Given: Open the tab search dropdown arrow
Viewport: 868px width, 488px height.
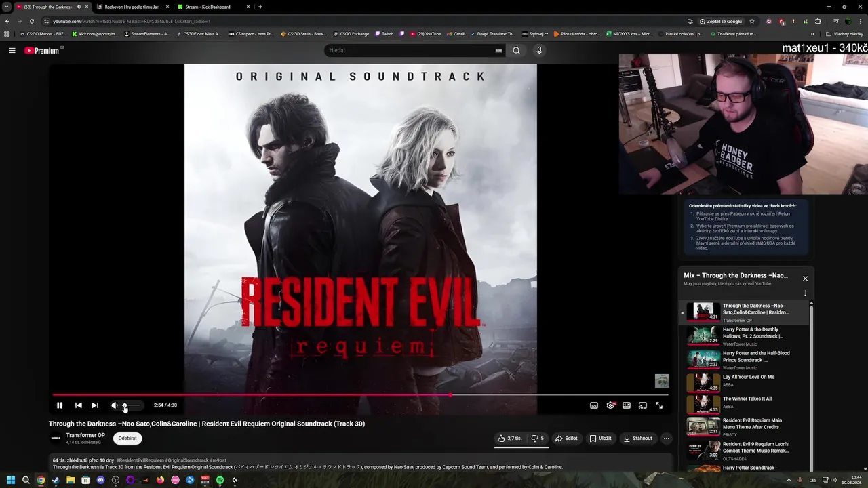Looking at the screenshot, I should point(7,7).
